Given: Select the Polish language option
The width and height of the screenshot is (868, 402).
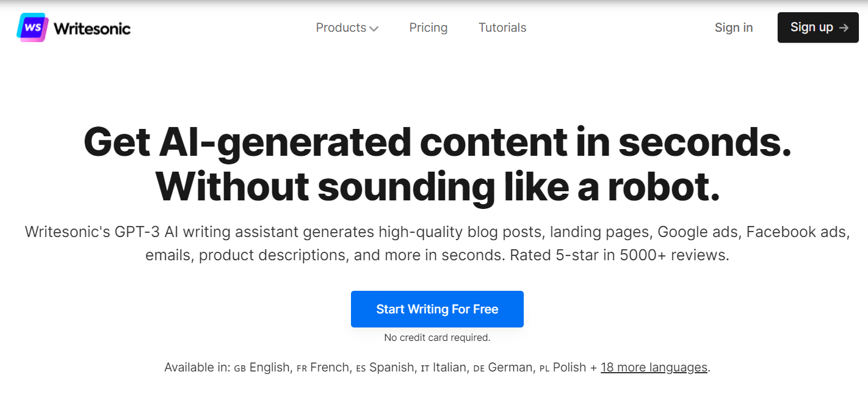Looking at the screenshot, I should [571, 367].
